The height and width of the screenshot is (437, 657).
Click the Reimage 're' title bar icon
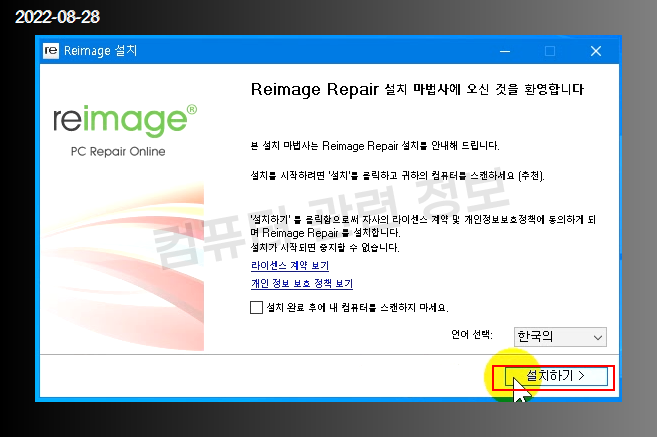[x=51, y=51]
